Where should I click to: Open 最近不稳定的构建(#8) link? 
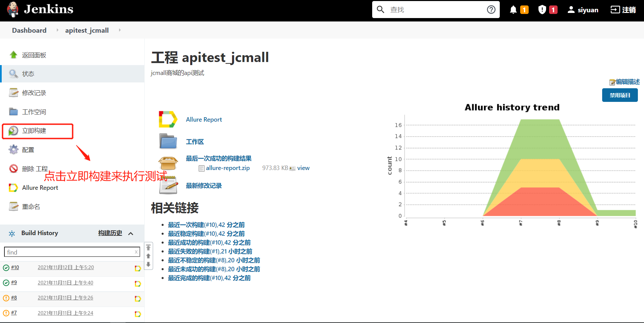point(214,260)
